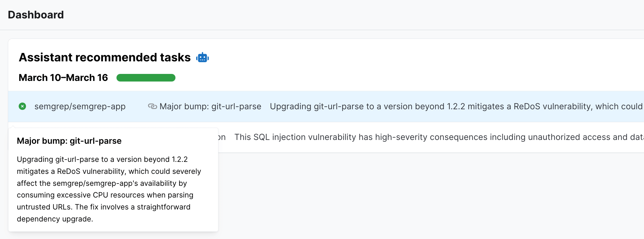Viewport: 644px width, 239px height.
Task: Click the Upgrading git-url-parse description in first row
Action: coord(455,106)
